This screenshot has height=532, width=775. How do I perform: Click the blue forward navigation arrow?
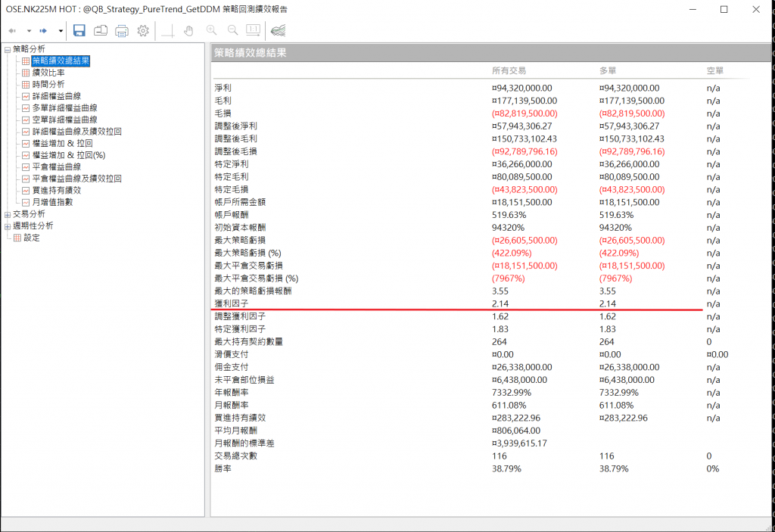(44, 31)
